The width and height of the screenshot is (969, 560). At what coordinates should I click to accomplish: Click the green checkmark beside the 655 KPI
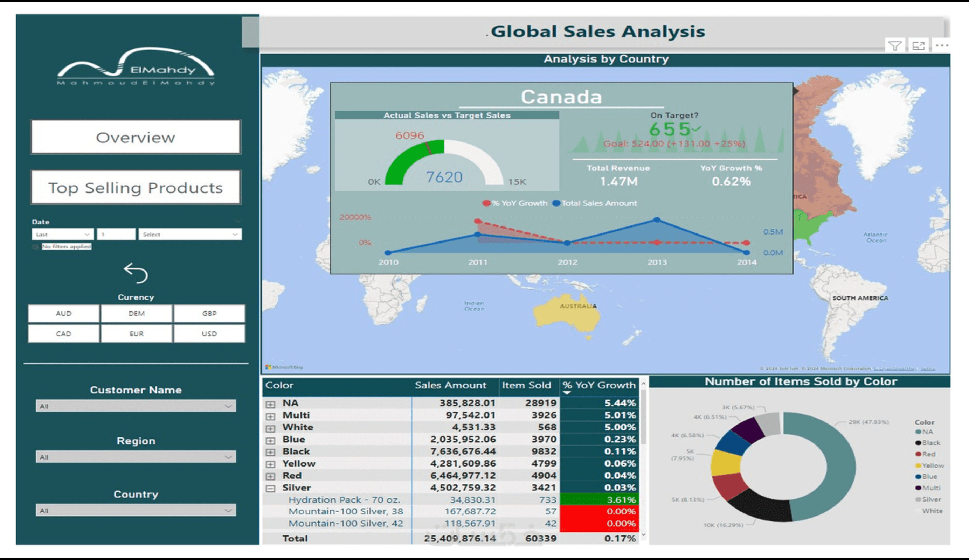695,129
